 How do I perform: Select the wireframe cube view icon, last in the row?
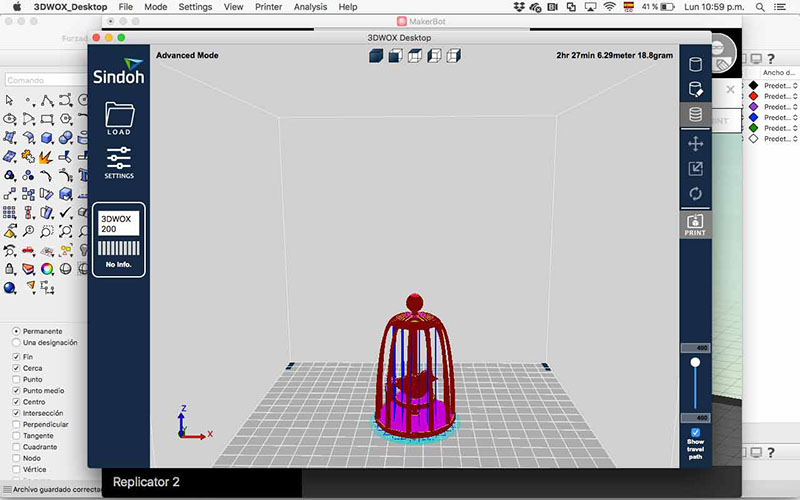click(x=454, y=55)
